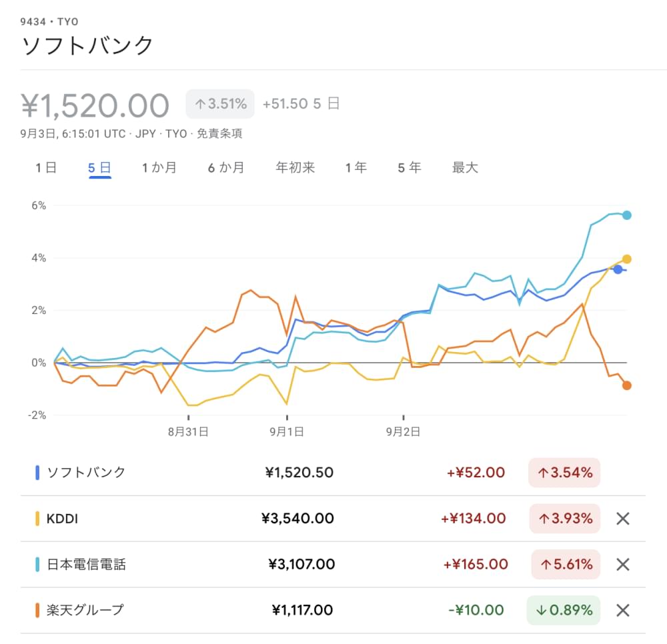Click the orange 楽天グループ endpoint dot

pyautogui.click(x=626, y=385)
